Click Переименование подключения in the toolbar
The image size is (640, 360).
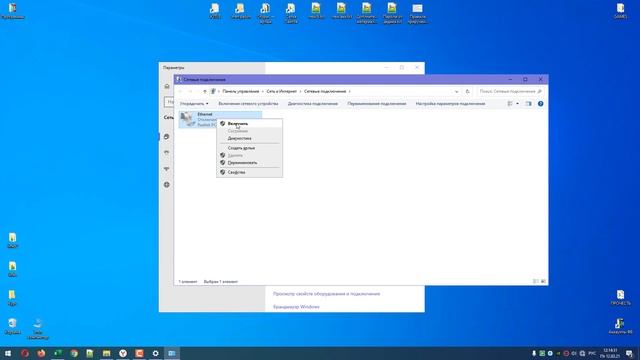point(377,104)
